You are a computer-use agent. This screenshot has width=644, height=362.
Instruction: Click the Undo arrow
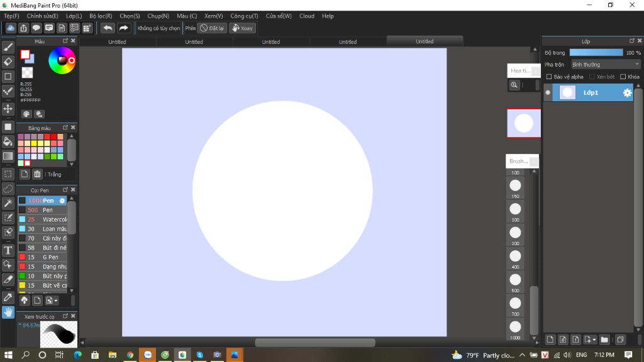pos(108,28)
